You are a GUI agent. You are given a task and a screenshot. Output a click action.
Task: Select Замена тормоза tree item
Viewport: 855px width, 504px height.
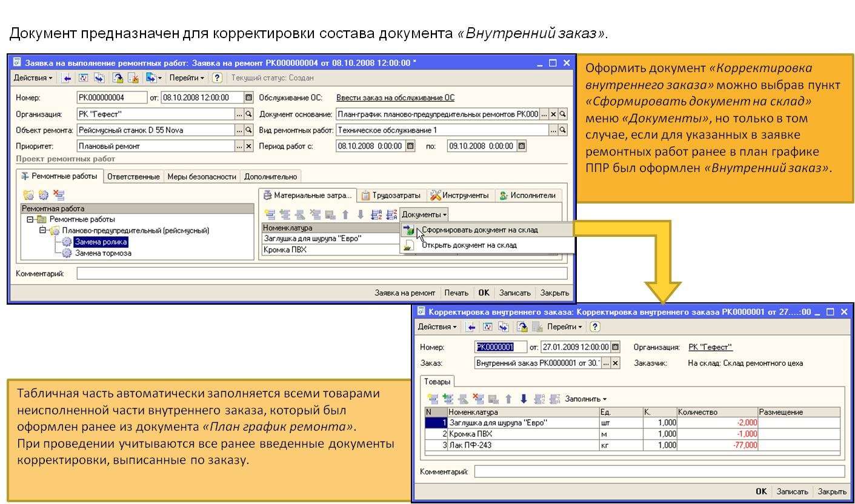(103, 253)
